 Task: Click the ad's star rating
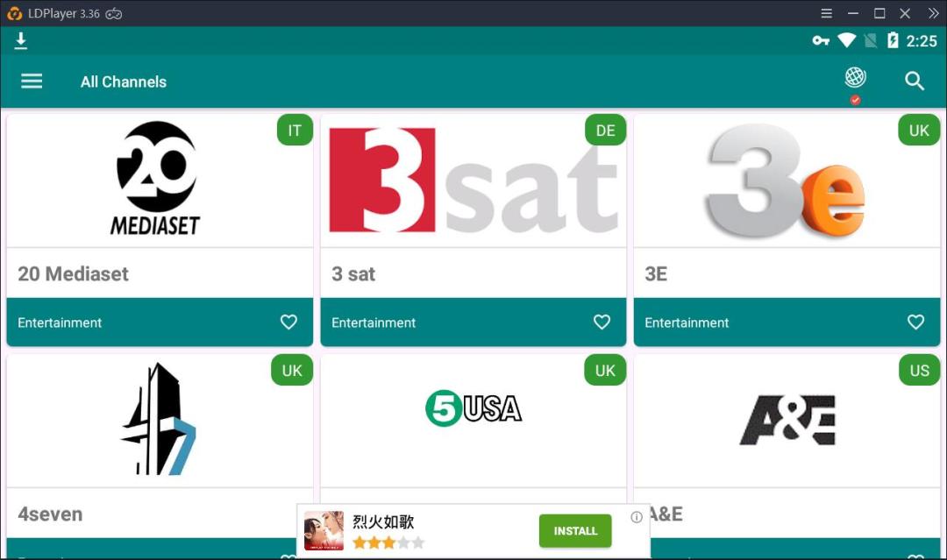point(388,542)
